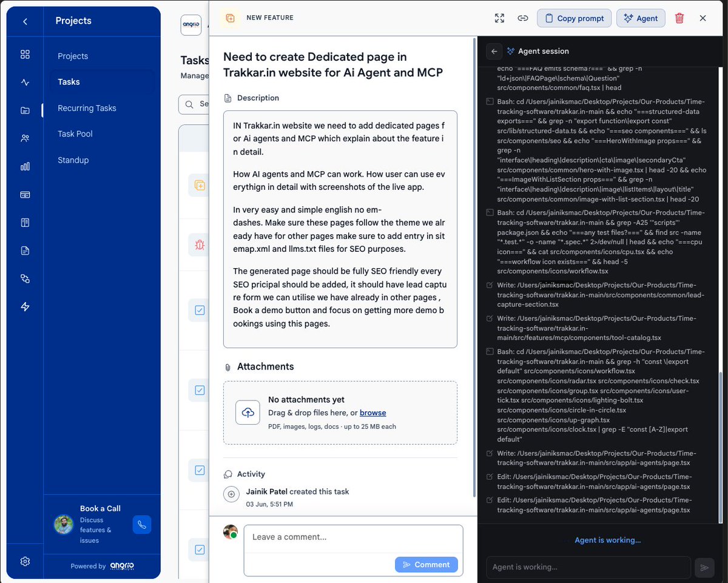This screenshot has width=728, height=583.
Task: Click the Projects heading in blue sidebar
Action: pos(73,21)
